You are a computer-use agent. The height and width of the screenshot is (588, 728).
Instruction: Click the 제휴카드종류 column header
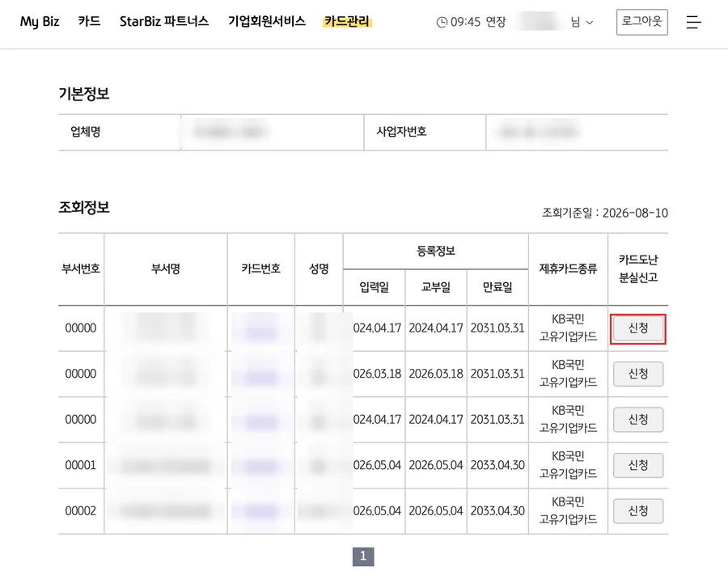568,269
